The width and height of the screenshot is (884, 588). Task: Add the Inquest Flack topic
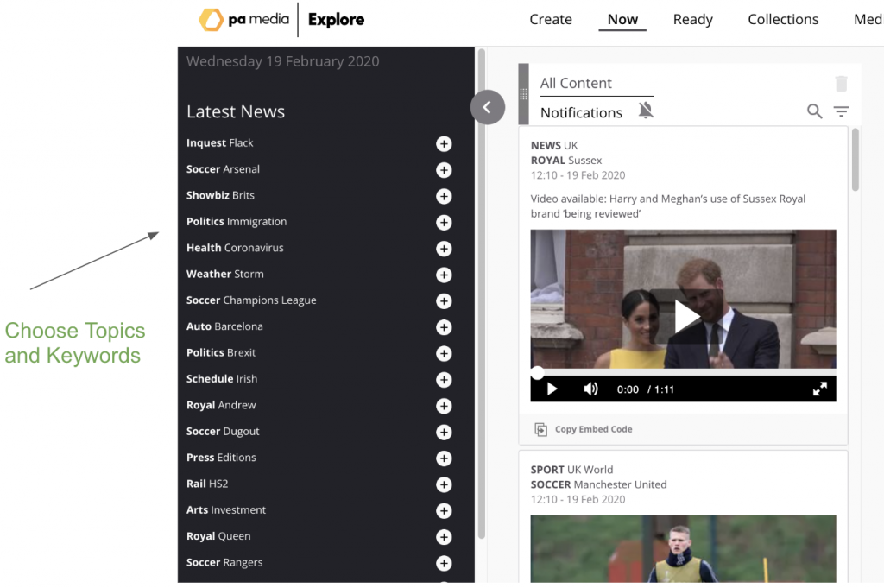tap(444, 143)
